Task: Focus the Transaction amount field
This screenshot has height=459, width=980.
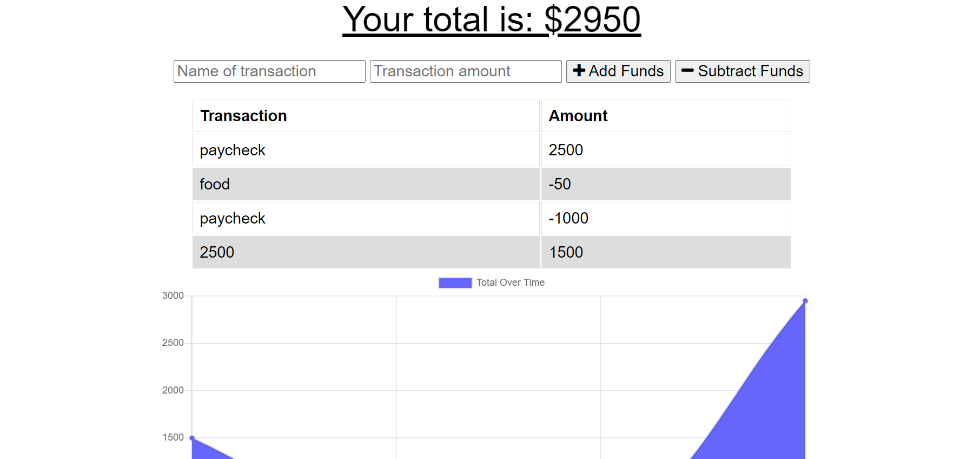Action: click(x=466, y=71)
